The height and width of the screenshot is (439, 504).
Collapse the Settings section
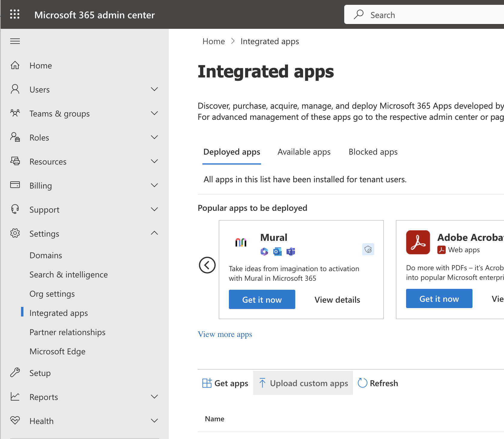[154, 233]
